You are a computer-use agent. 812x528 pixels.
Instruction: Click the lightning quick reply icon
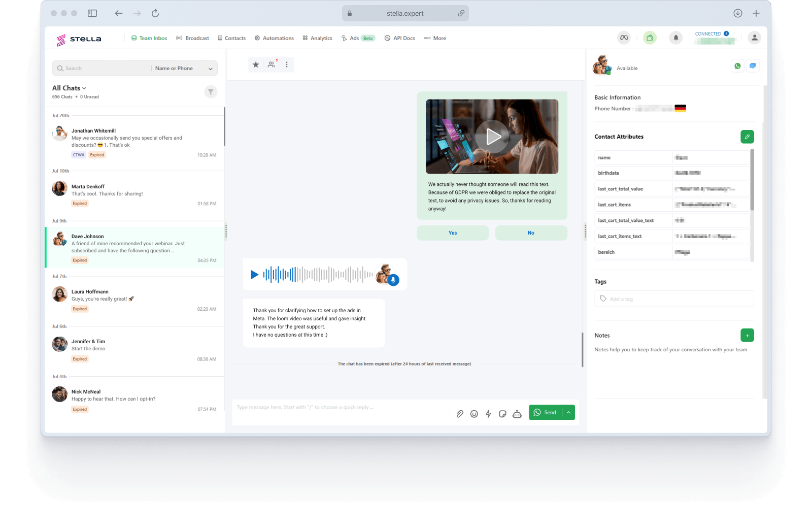488,414
